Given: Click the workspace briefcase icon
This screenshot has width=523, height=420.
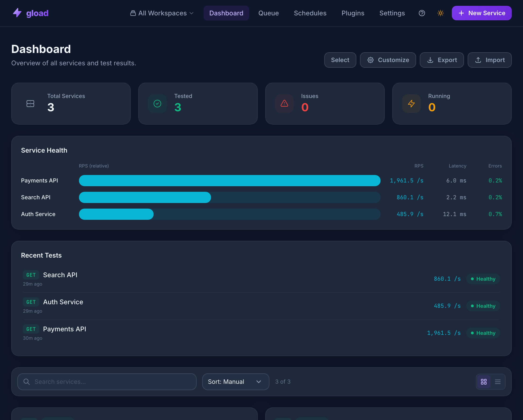Looking at the screenshot, I should pyautogui.click(x=133, y=13).
